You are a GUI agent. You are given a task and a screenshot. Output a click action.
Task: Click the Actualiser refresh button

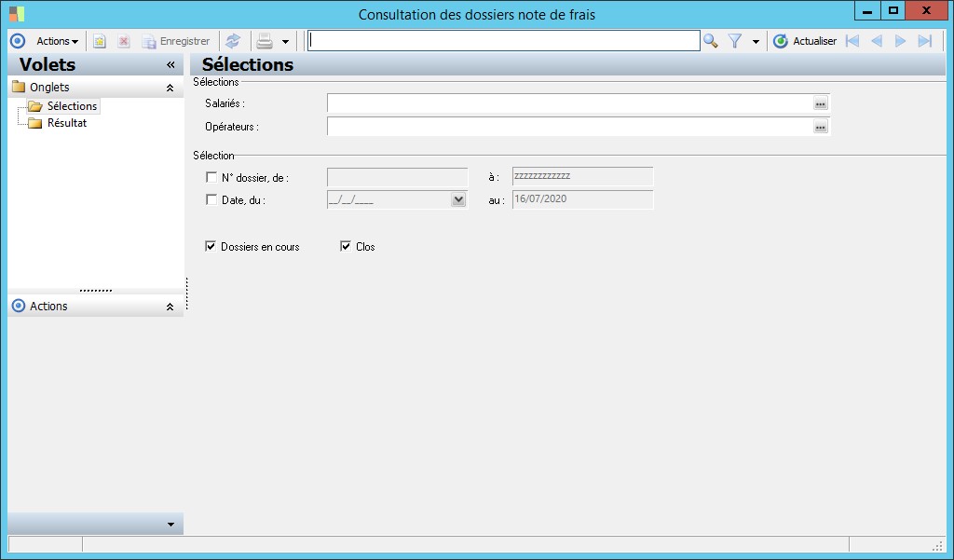804,41
